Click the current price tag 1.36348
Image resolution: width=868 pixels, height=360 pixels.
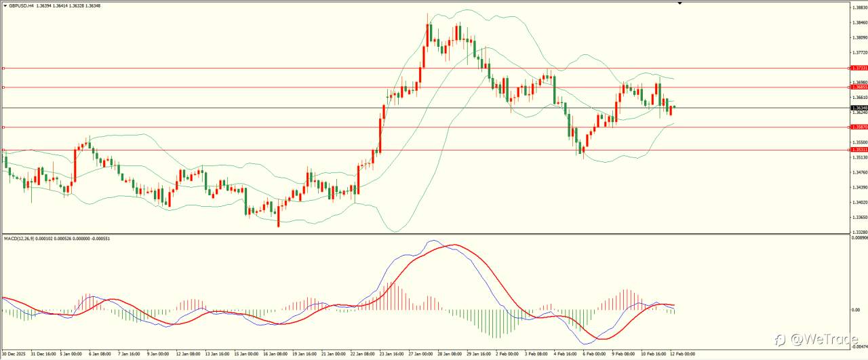point(859,108)
